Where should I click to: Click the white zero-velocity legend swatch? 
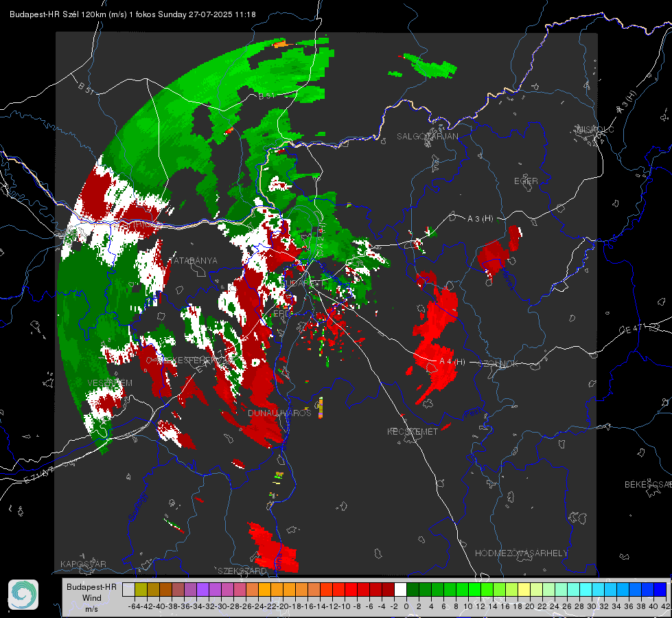[x=400, y=590]
